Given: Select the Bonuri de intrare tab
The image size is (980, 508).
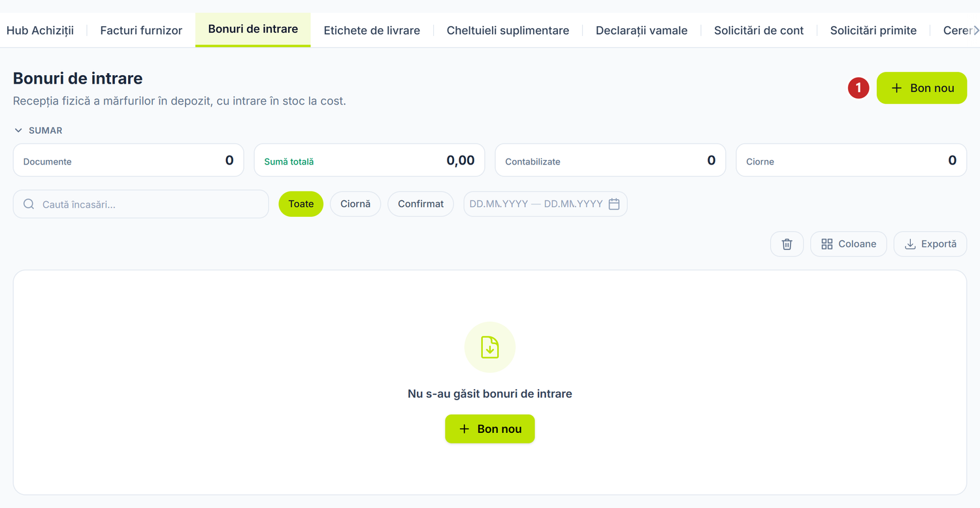Looking at the screenshot, I should 253,29.
